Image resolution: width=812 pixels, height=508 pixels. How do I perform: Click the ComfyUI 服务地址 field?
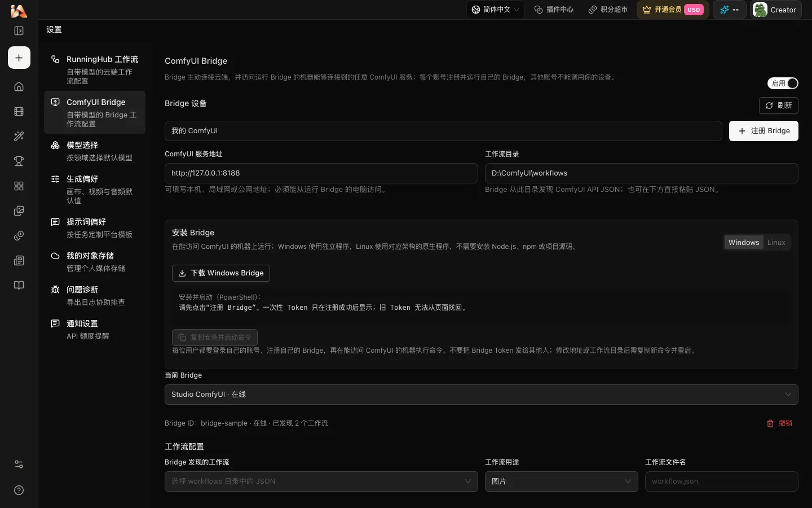[321, 173]
